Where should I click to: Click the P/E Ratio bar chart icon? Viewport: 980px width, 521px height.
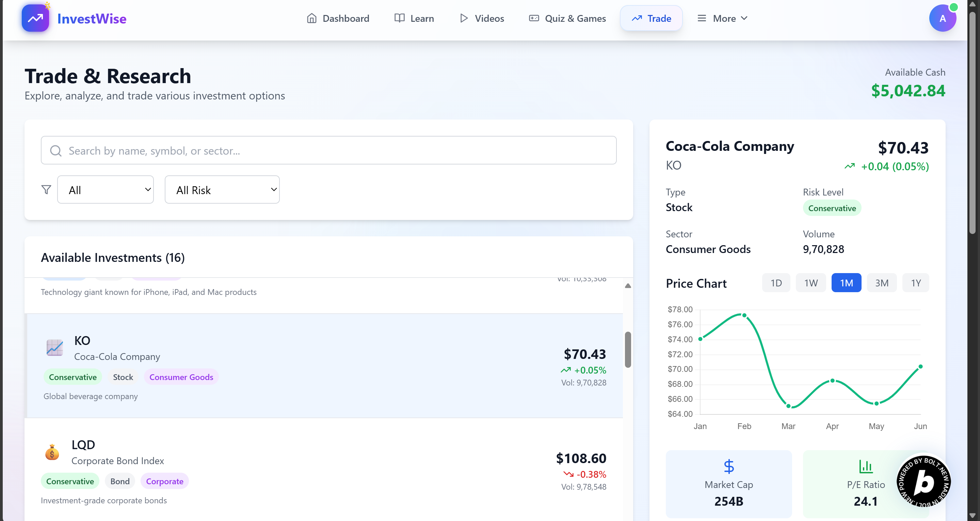(x=866, y=466)
